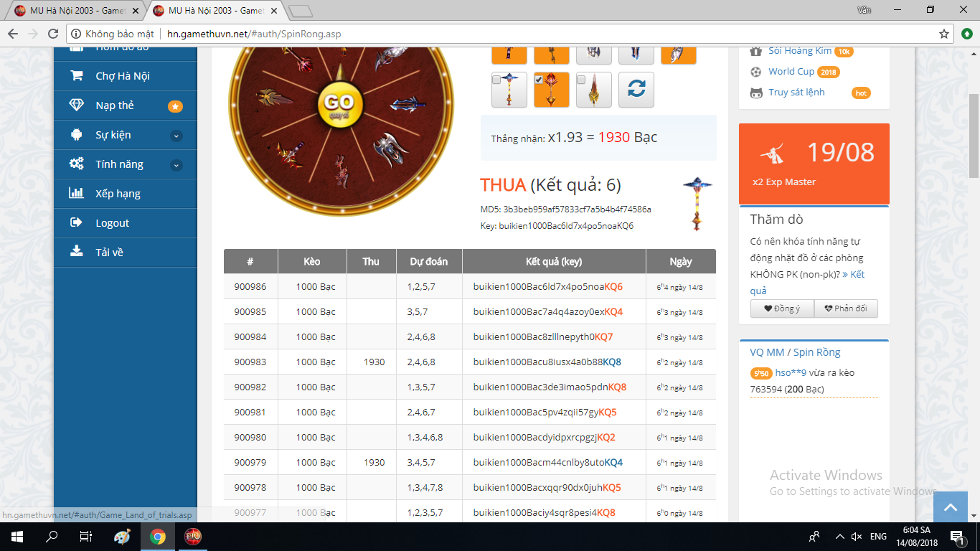This screenshot has width=980, height=551.
Task: Click the yellow GO spin button
Action: [340, 105]
